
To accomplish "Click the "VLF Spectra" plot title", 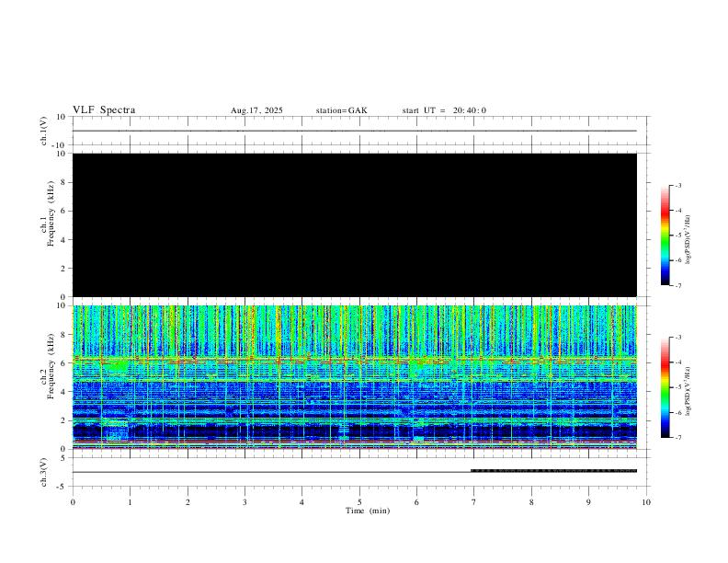I will [x=104, y=110].
